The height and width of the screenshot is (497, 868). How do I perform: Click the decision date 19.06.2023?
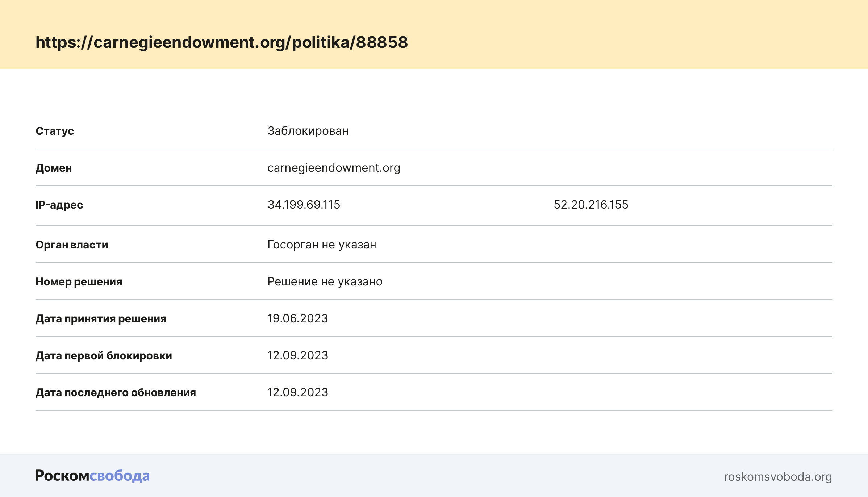point(297,318)
